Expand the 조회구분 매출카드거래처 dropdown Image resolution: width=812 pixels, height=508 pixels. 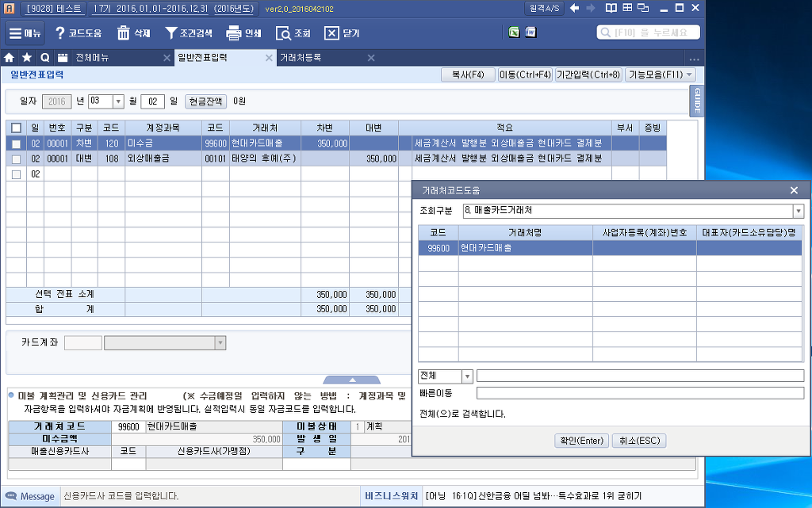[x=799, y=211]
